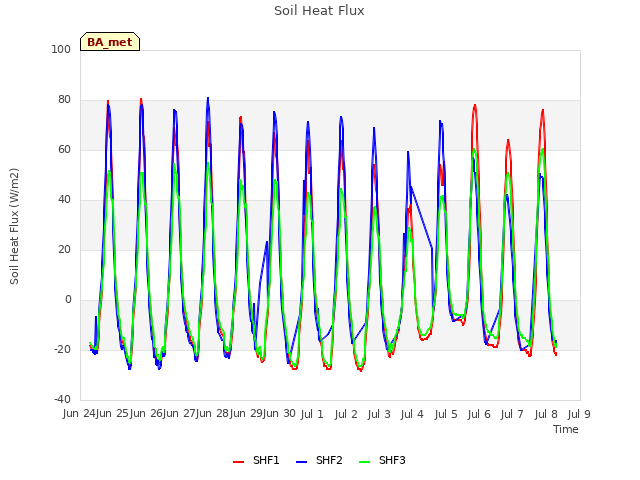Click the Jun 24 x-axis date label
Viewport: 640px width, 480px height.
[79, 414]
